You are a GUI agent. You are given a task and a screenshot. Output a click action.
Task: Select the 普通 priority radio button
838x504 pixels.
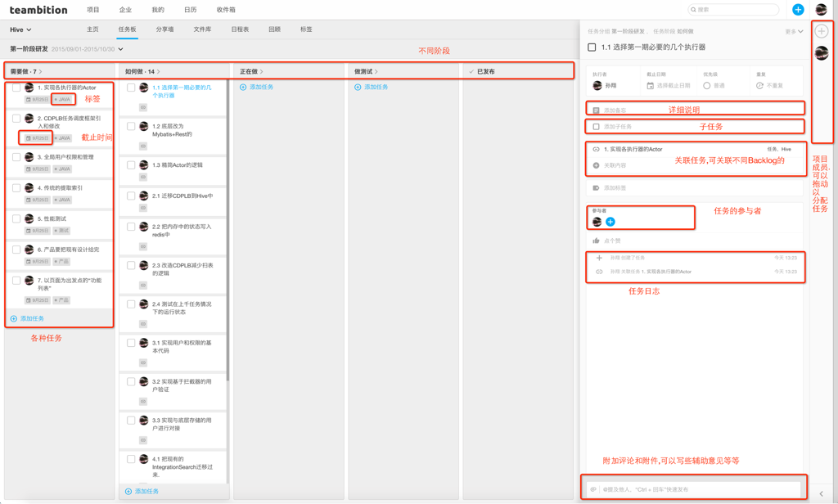coord(707,85)
